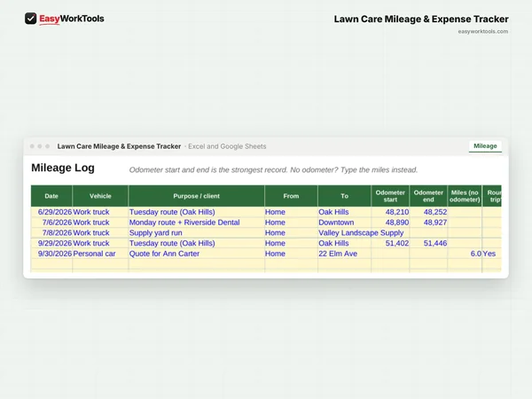The height and width of the screenshot is (399, 532).
Task: Select the 7/6/2026 date cell
Action: click(x=51, y=223)
